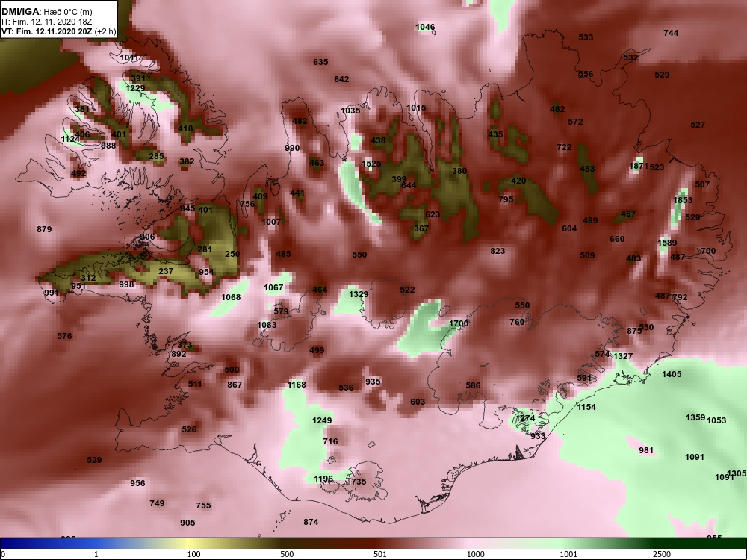Screen dimensions: 747x560
Task: Click the map value '1068'
Action: click(231, 297)
